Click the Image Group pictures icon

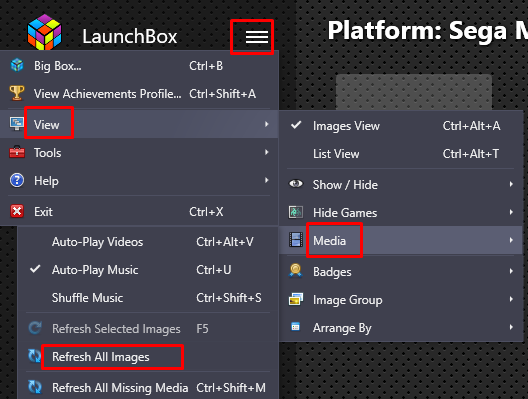point(296,299)
